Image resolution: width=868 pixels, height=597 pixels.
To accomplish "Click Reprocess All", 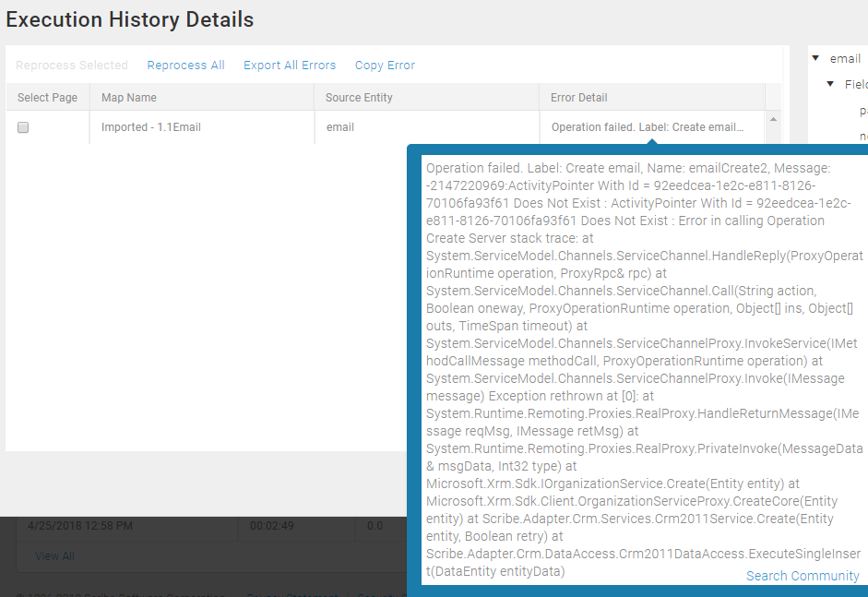I will click(x=185, y=66).
